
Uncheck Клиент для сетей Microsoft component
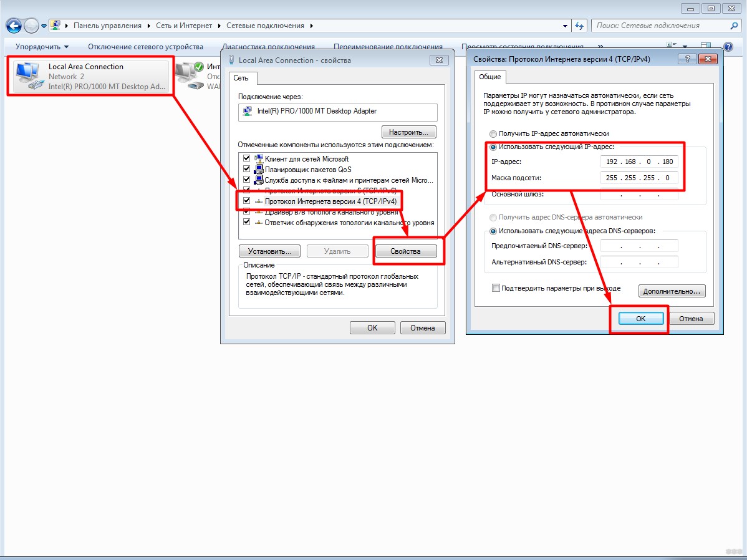247,159
